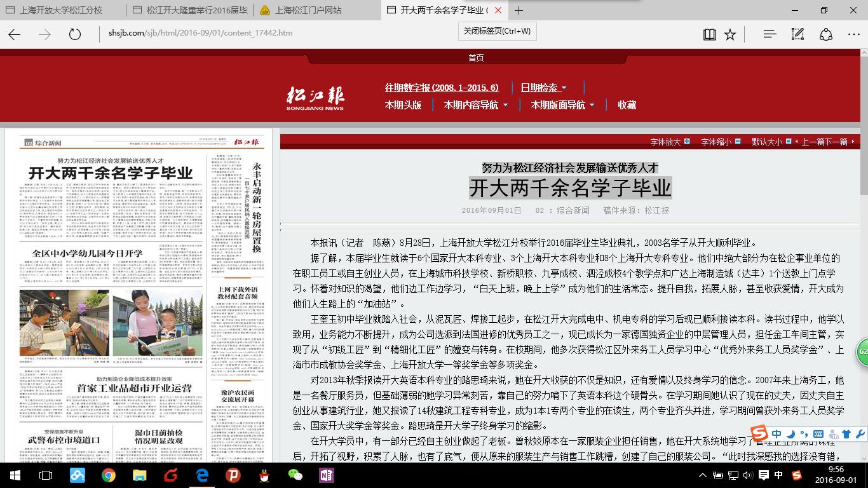
Task: Launch Chrome from the taskbar
Action: [108, 475]
